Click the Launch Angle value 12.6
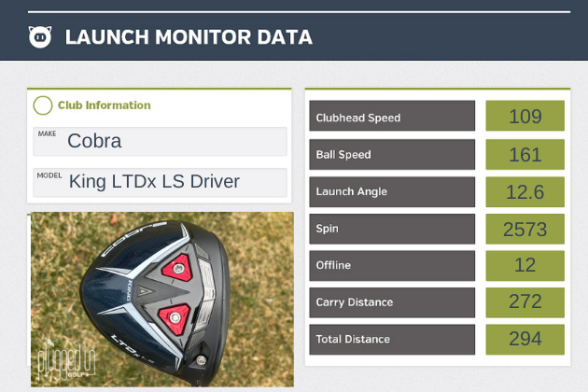Viewport: 588px width, 392px height. (x=525, y=191)
